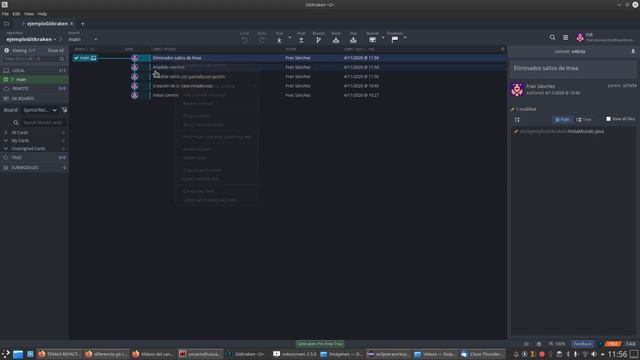Screen dimensions: 640x360
Task: Click the FREE badge in status bar
Action: [x=613, y=344]
